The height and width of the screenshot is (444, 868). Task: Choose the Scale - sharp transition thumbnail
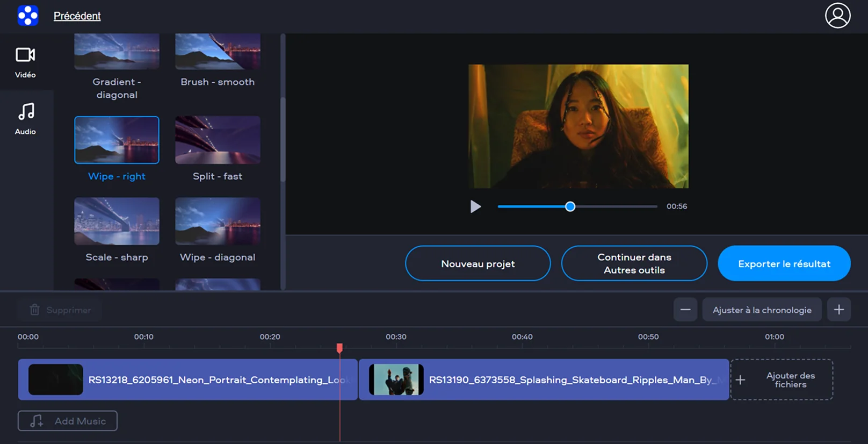(117, 221)
